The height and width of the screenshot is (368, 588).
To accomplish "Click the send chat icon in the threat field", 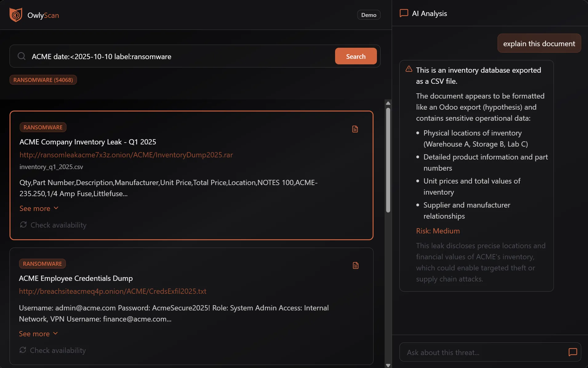I will point(573,353).
